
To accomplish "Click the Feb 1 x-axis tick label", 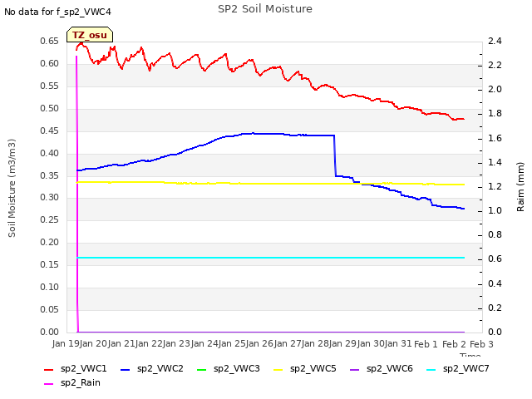I will click(x=426, y=344).
